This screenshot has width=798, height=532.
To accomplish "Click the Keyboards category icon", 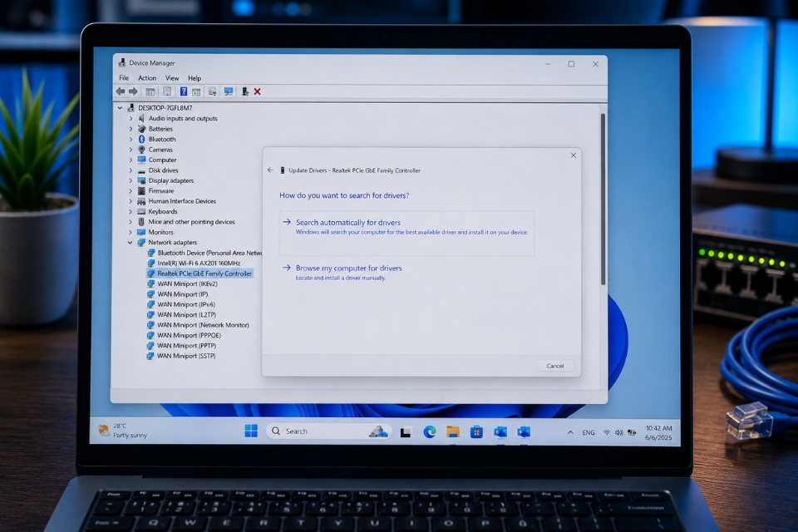I will pyautogui.click(x=141, y=211).
